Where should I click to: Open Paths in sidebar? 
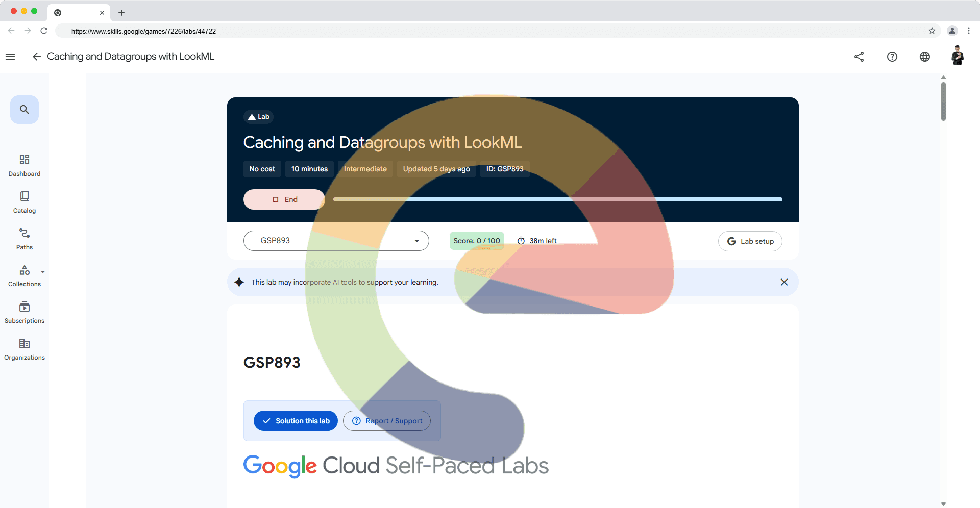click(24, 239)
